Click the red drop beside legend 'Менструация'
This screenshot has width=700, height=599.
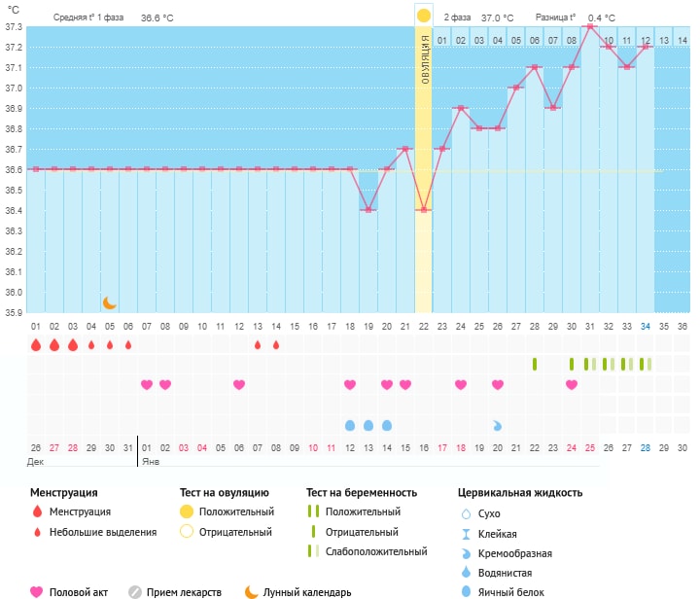coord(38,511)
